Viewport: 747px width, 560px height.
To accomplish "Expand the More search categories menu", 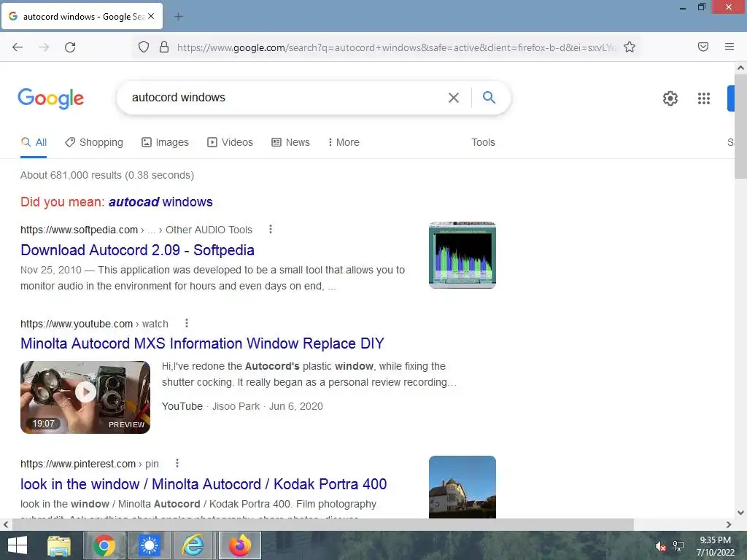I will pyautogui.click(x=344, y=142).
